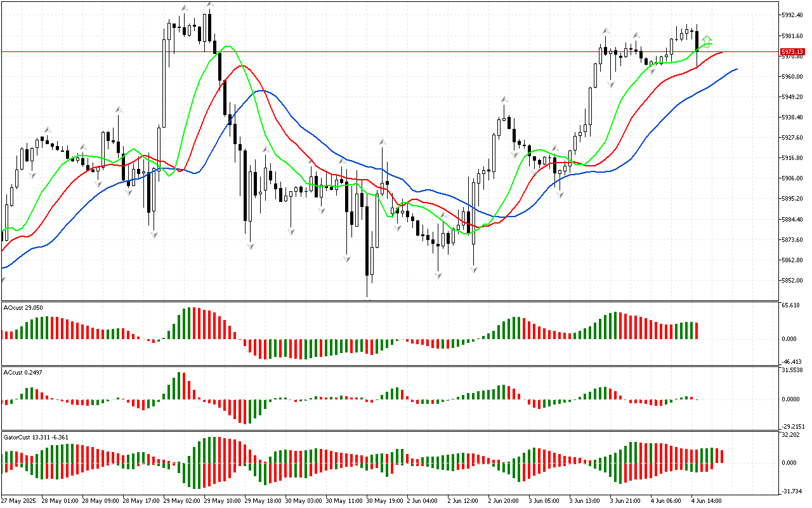The image size is (812, 508).
Task: Click the 65.618 value on AOcust scale
Action: [789, 305]
